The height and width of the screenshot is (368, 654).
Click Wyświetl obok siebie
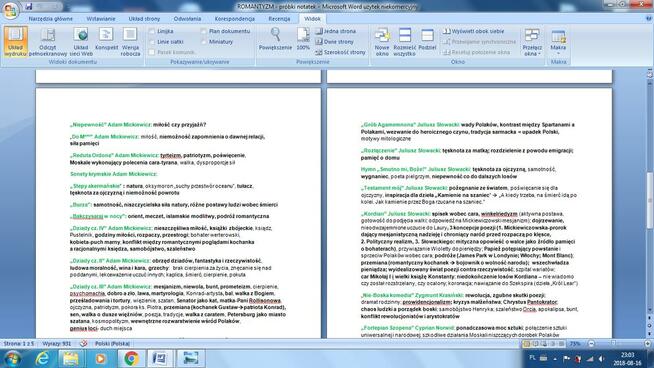click(x=473, y=31)
